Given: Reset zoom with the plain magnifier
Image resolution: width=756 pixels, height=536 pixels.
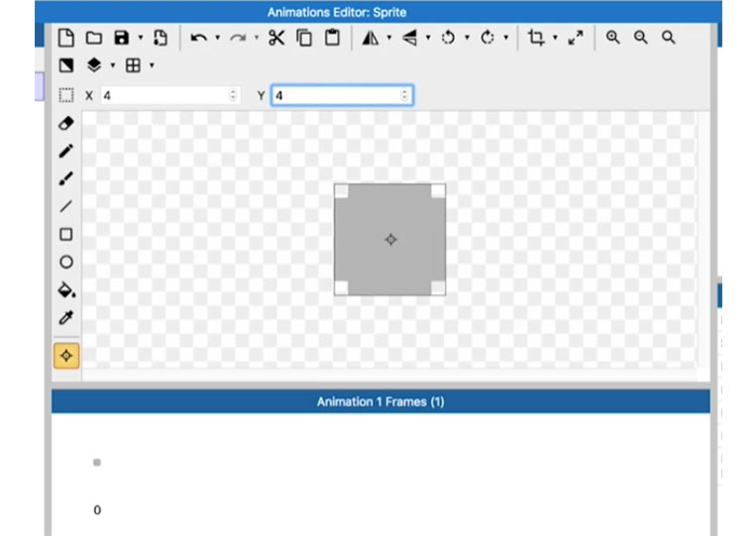Looking at the screenshot, I should coord(668,38).
